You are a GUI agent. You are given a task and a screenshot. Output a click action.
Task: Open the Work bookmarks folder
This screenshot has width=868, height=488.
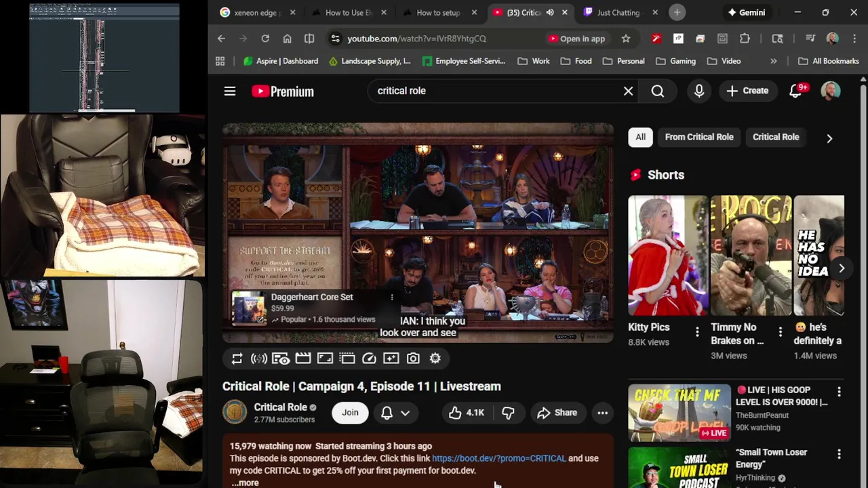coord(533,61)
